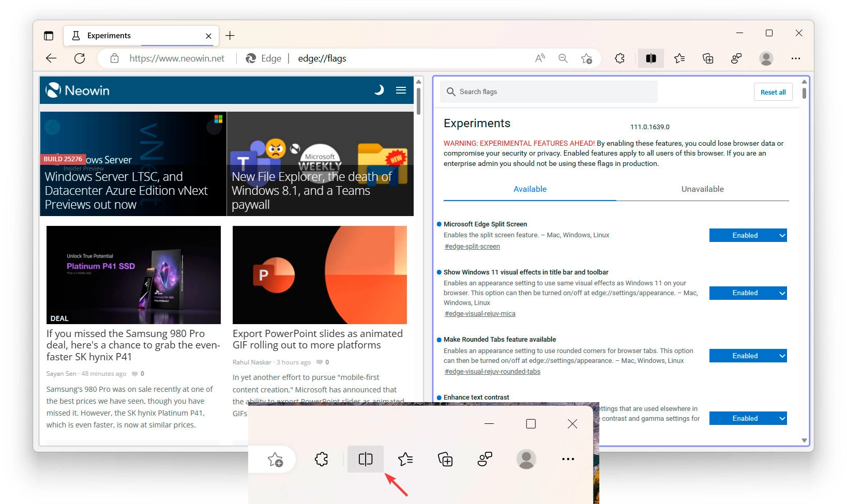
Task: Click the flags page vertical scrollbar
Action: point(804,258)
